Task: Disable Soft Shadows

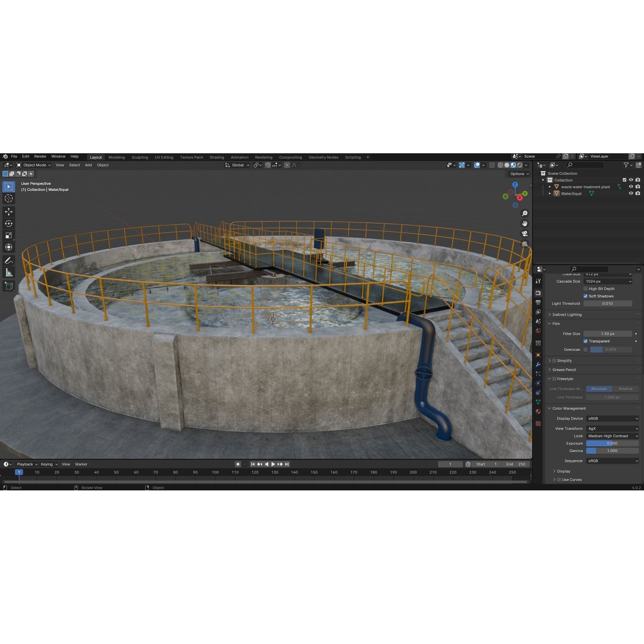Action: point(586,296)
